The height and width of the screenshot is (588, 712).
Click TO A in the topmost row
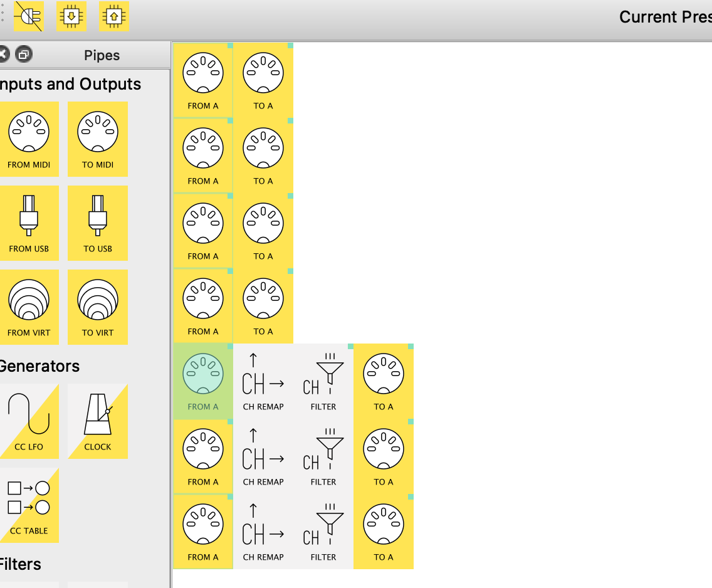click(x=263, y=80)
